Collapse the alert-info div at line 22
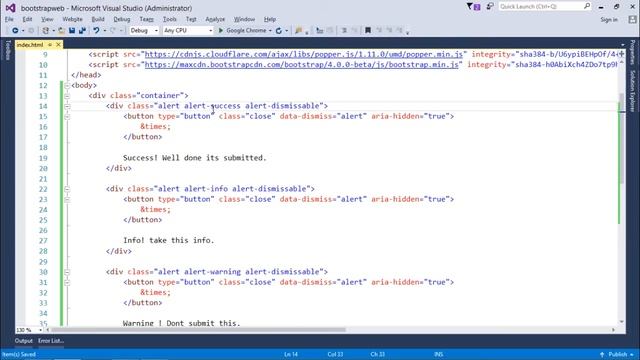Screen dimensions: 640x360 [x=67, y=189]
